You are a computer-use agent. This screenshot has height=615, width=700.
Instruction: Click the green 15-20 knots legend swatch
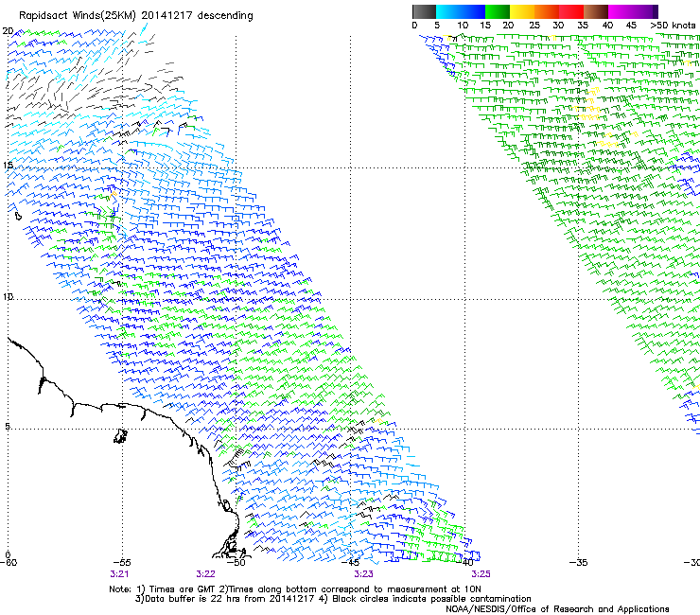tap(498, 11)
